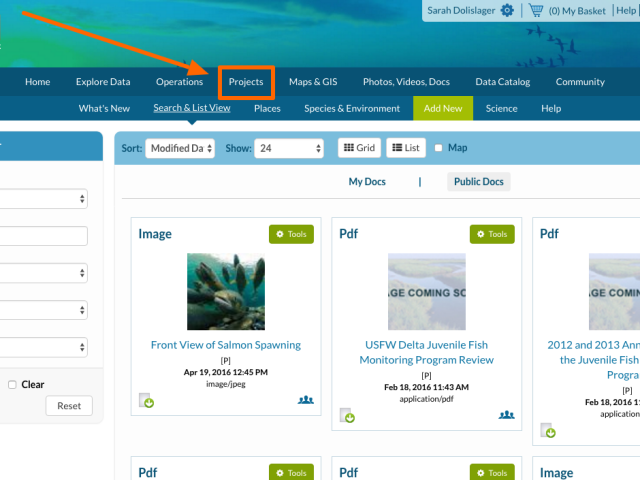This screenshot has width=640, height=480.
Task: Open user settings gear next to Sarah Dolislager
Action: coord(507,10)
